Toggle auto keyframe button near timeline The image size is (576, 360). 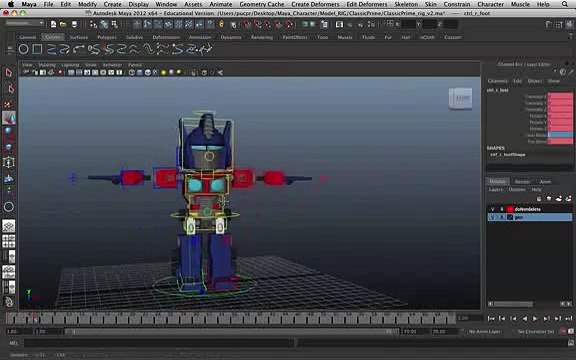tap(564, 331)
